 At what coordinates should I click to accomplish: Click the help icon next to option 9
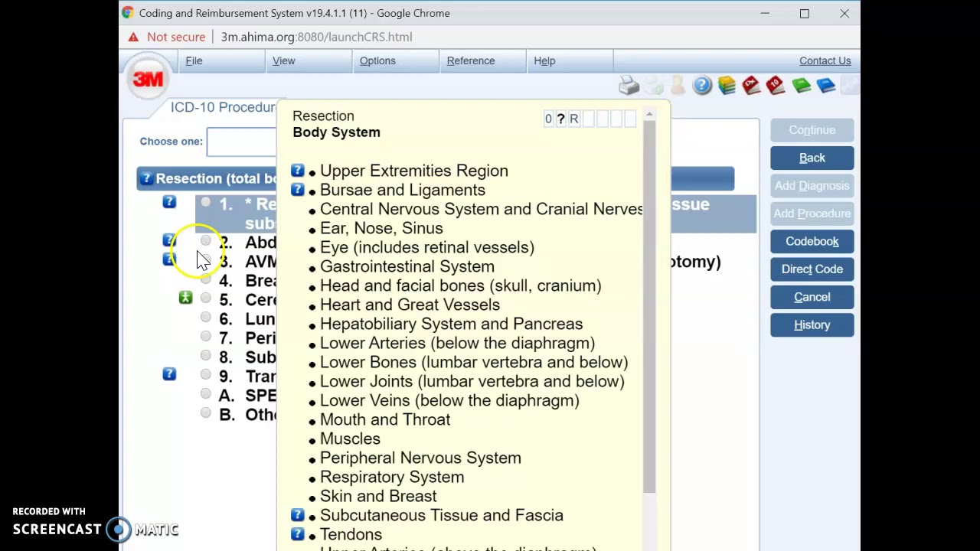pos(169,374)
